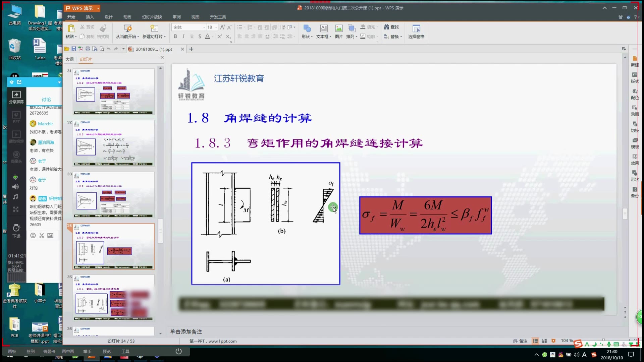This screenshot has height=362, width=644.
Task: Toggle italic formatting
Action: point(183,36)
